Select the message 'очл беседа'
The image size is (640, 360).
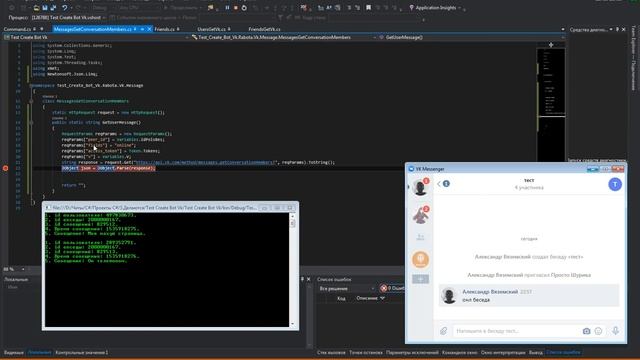click(x=476, y=300)
